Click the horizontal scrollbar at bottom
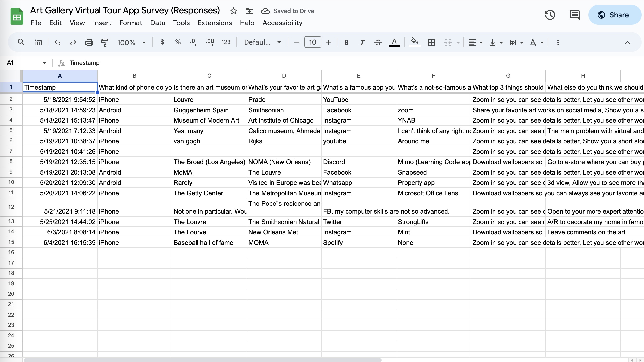 click(202, 360)
